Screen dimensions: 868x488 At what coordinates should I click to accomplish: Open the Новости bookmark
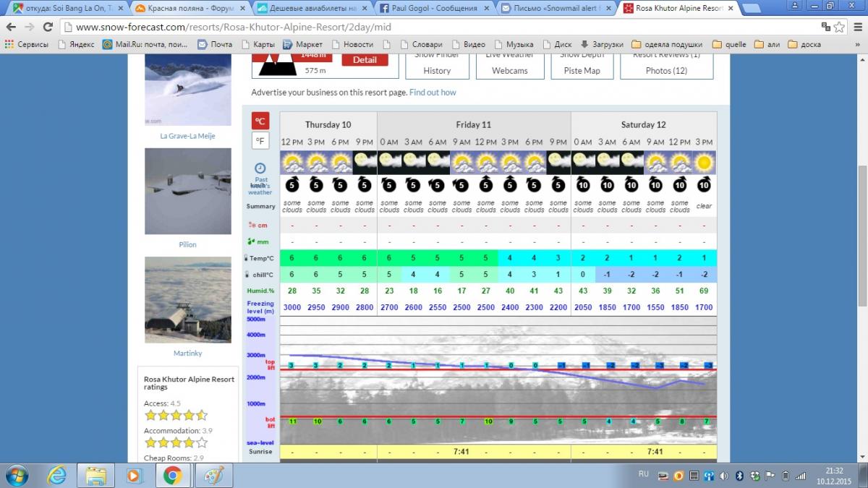(352, 44)
